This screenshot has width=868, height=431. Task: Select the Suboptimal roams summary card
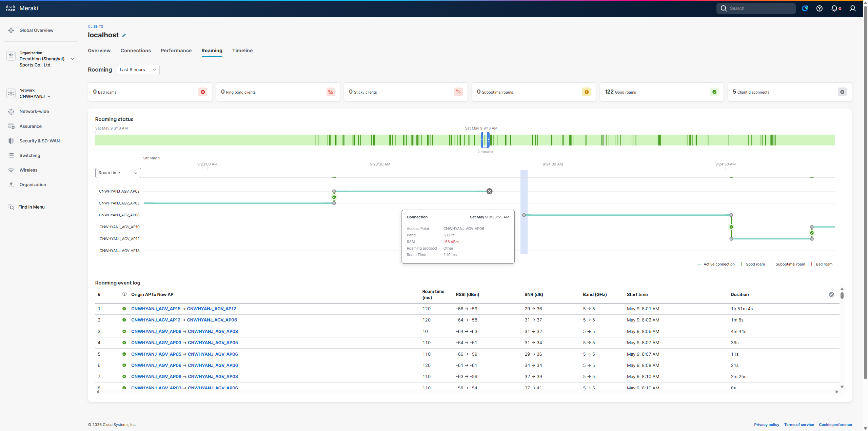click(x=534, y=92)
